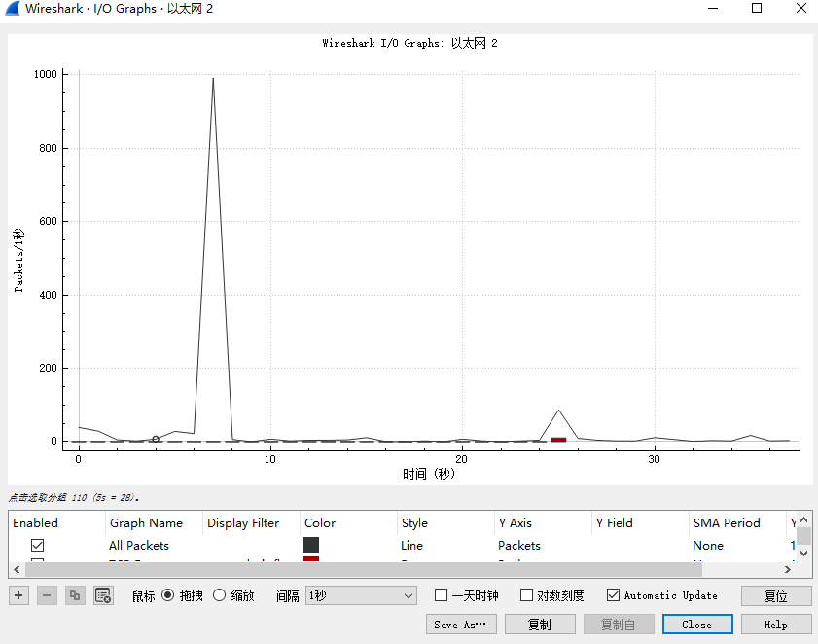Click the dark color swatch of All Packets

pos(311,545)
